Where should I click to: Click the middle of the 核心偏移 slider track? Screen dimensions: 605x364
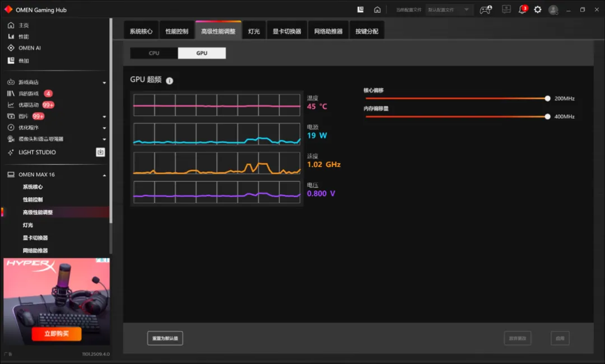tap(457, 99)
